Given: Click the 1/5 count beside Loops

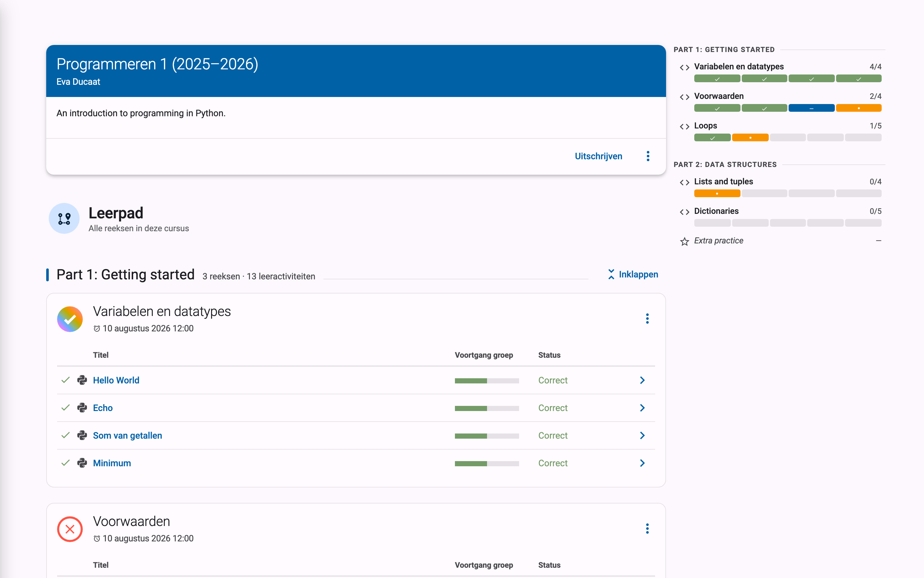Looking at the screenshot, I should pos(876,126).
